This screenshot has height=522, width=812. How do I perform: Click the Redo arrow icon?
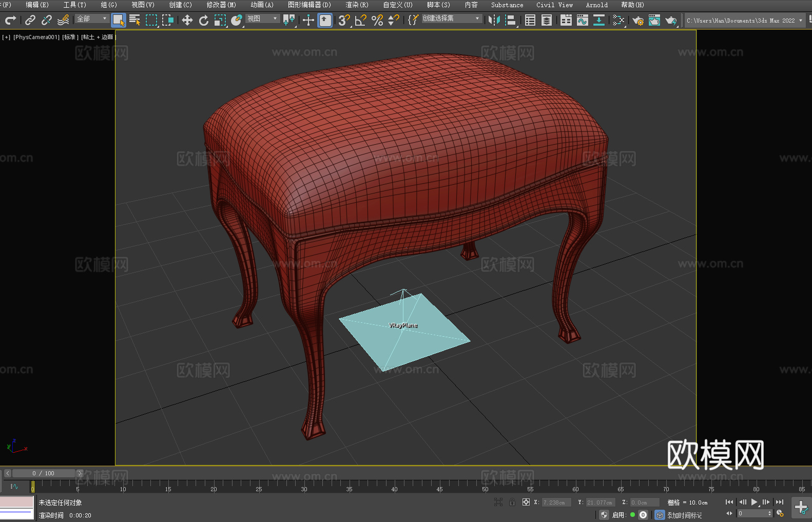(x=10, y=20)
